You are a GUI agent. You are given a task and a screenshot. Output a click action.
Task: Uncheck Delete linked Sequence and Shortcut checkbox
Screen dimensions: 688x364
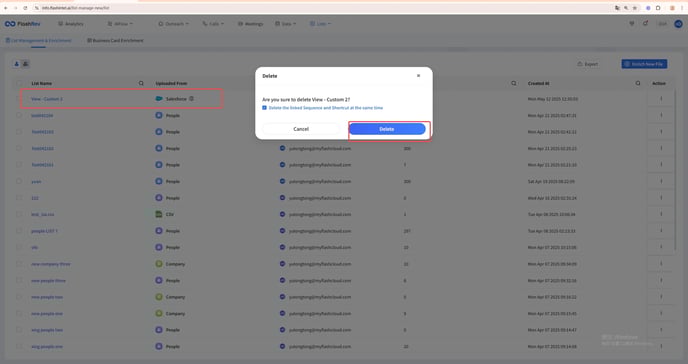[x=264, y=108]
